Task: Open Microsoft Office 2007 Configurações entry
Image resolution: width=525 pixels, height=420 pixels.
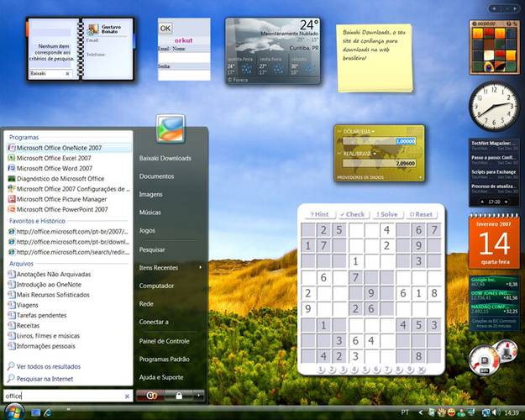Action: pos(68,189)
